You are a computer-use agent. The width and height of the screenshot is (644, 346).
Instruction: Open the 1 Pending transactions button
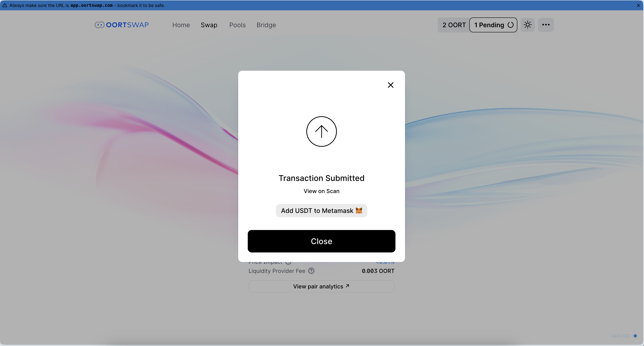click(x=489, y=25)
